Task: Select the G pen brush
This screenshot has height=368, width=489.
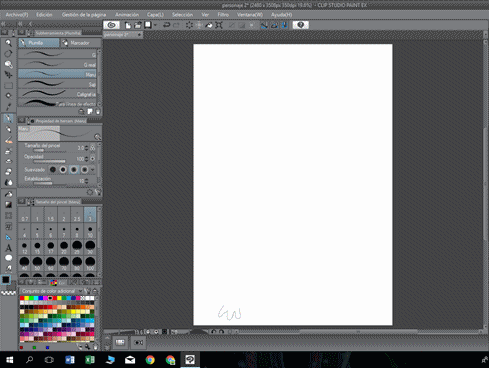Action: 57,54
